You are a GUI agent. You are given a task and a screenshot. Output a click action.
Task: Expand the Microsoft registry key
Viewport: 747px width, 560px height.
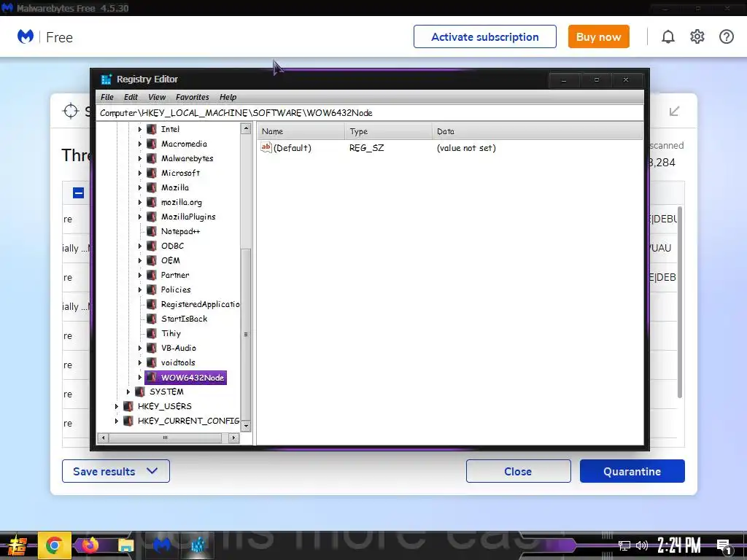139,173
